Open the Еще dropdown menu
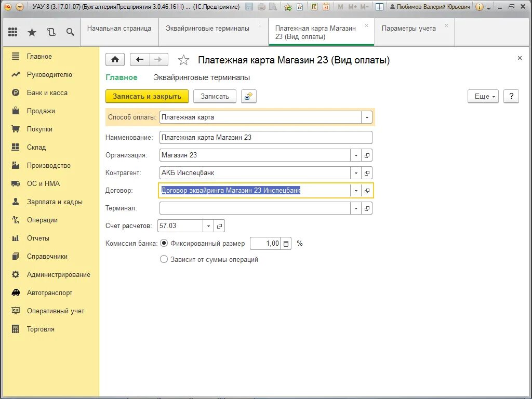This screenshot has height=399, width=532. (x=483, y=96)
